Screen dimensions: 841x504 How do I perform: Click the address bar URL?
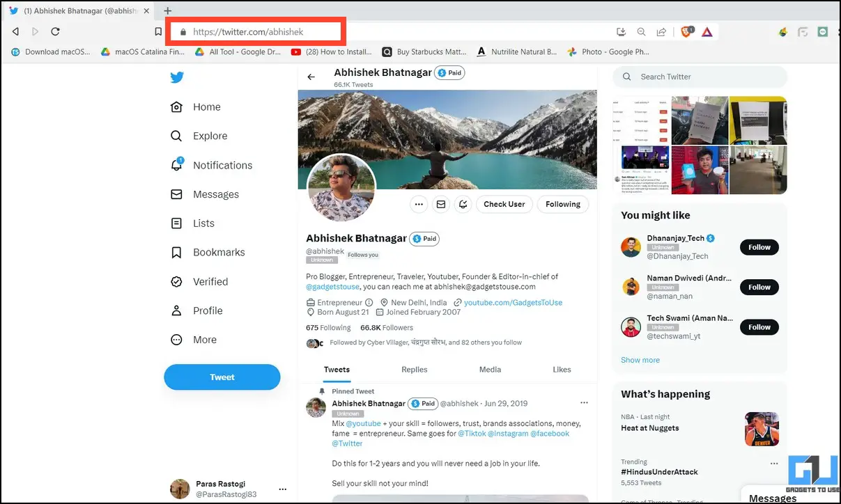pyautogui.click(x=248, y=32)
